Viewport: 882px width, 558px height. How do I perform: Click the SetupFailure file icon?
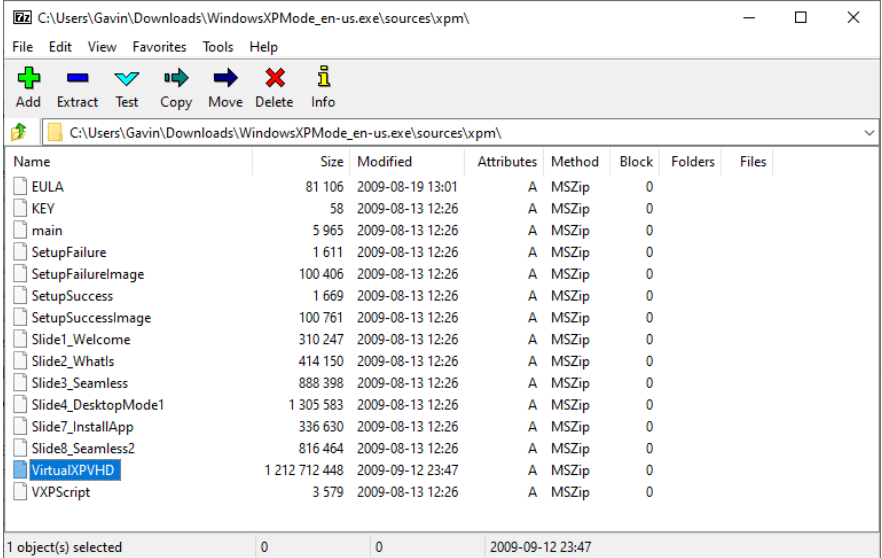click(x=20, y=252)
